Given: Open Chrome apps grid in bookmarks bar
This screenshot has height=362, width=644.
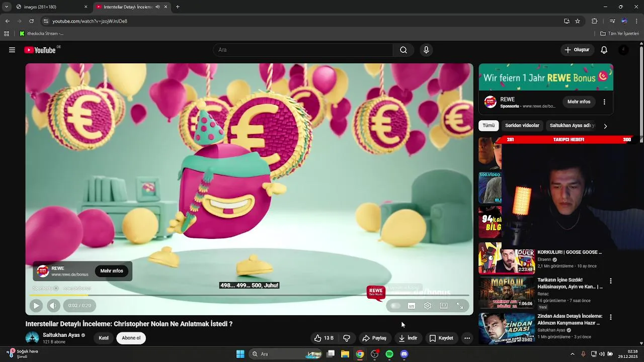Looking at the screenshot, I should pos(7,34).
